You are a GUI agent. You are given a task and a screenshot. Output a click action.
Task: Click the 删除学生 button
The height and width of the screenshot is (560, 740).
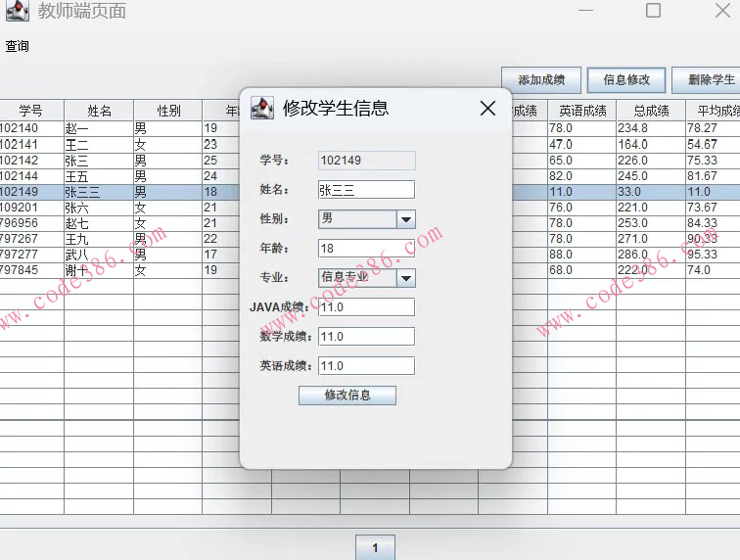(707, 80)
